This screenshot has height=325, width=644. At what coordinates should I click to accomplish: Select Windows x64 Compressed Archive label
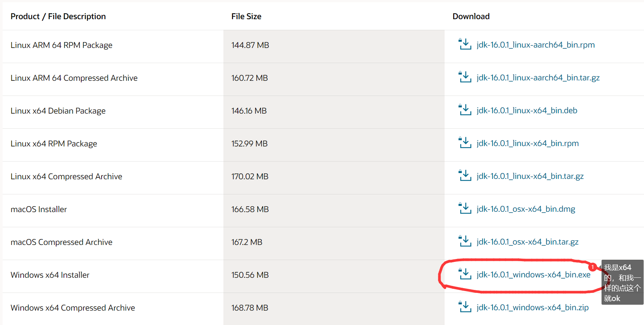click(73, 308)
